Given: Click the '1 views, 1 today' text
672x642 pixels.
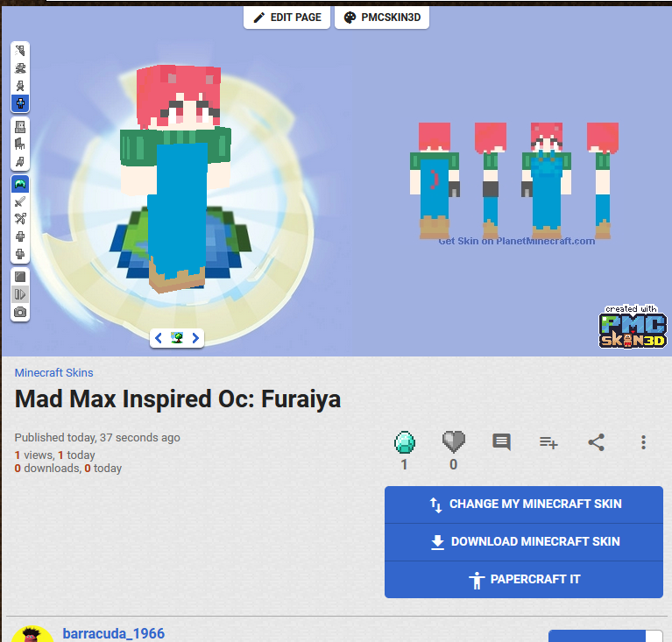Looking at the screenshot, I should click(55, 455).
